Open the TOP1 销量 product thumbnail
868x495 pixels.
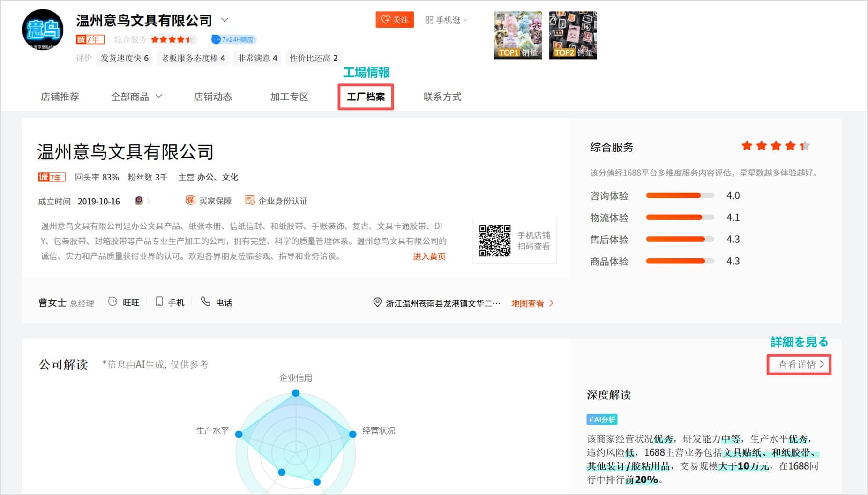click(x=517, y=35)
